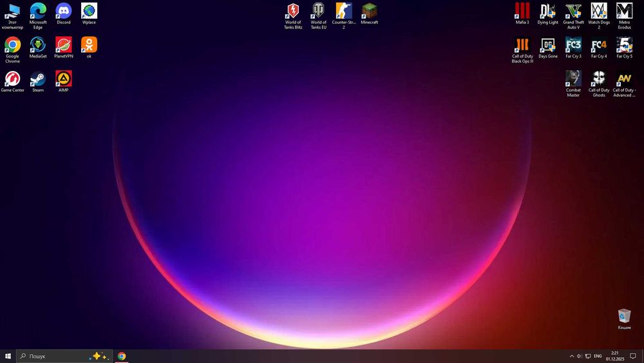Viewport: 644px width, 363px height.
Task: Select the Call of Duty Ghosts shortcut
Action: click(x=598, y=84)
